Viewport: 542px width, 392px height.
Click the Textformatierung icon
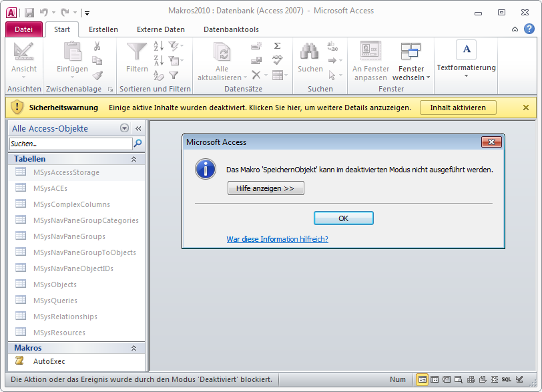coord(466,49)
